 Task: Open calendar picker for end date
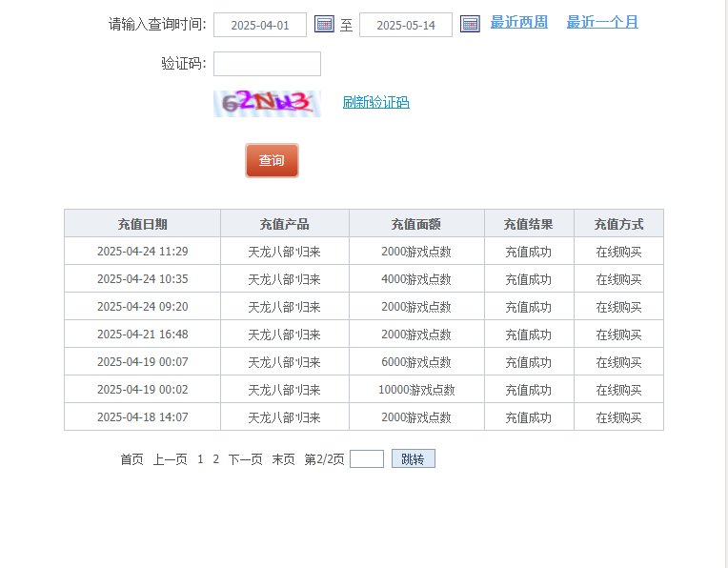470,24
